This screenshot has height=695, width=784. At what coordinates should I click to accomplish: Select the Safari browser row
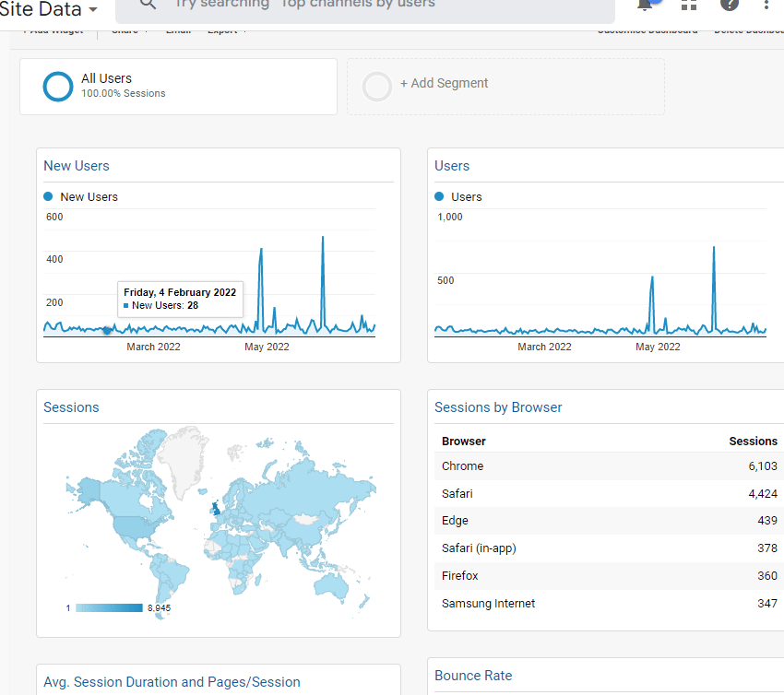[609, 494]
